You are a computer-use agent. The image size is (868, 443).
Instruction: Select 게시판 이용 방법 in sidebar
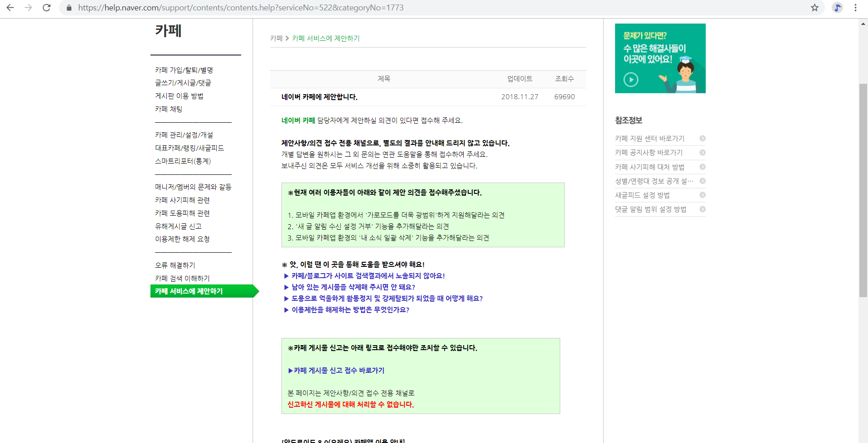[x=179, y=96]
